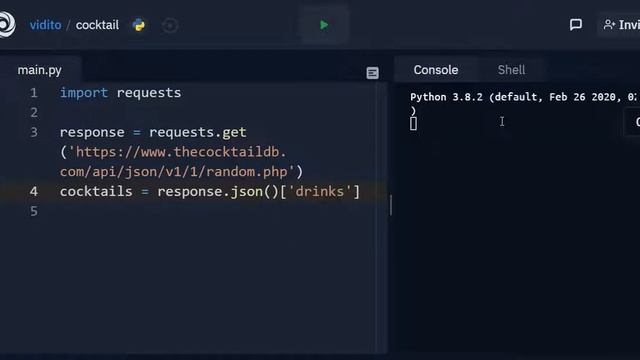Click 'response' variable on line 3
The image size is (640, 360).
pos(92,132)
